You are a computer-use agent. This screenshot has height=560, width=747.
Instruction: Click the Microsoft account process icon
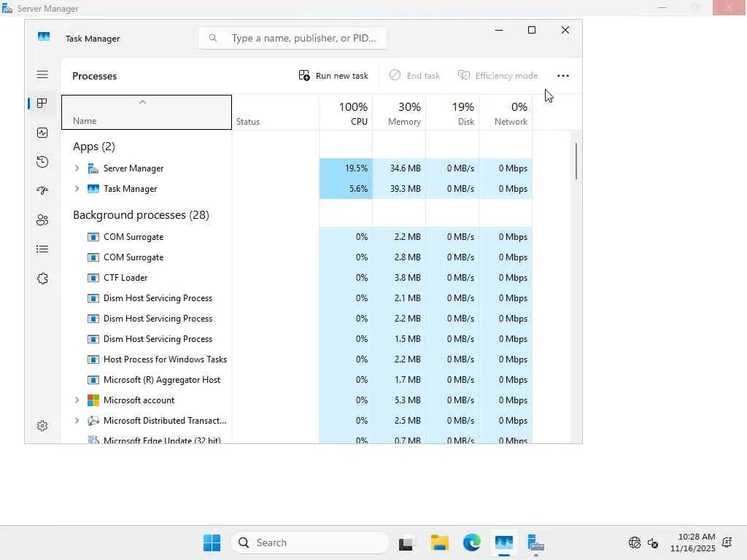pyautogui.click(x=93, y=400)
